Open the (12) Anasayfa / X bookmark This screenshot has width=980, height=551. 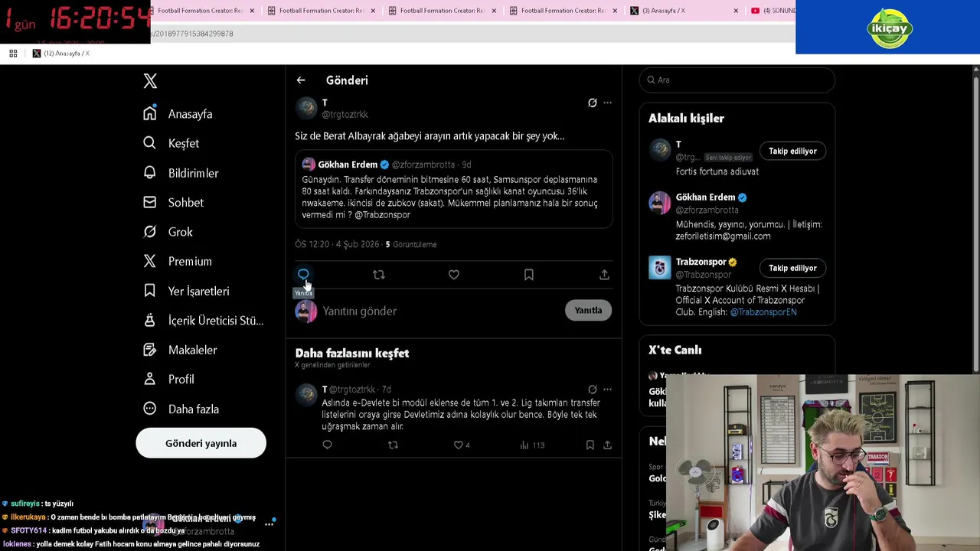tap(61, 54)
